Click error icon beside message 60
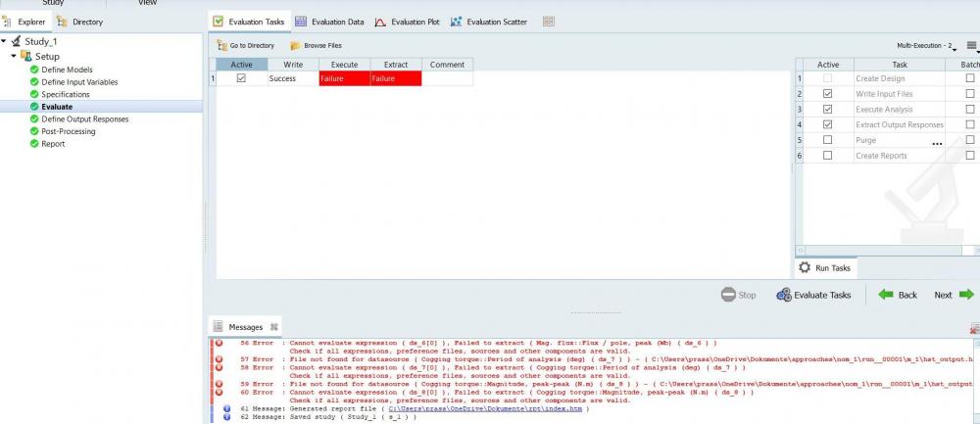The width and height of the screenshot is (980, 424). 219,392
